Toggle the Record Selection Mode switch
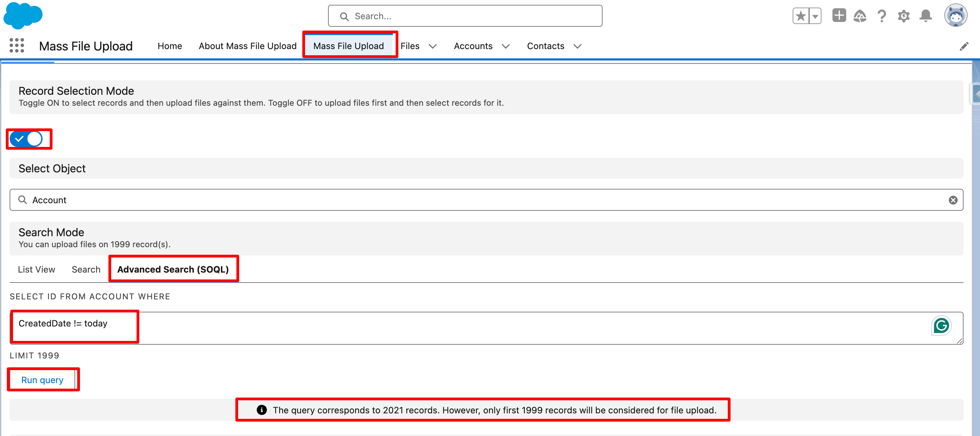The width and height of the screenshot is (980, 436). click(x=26, y=139)
